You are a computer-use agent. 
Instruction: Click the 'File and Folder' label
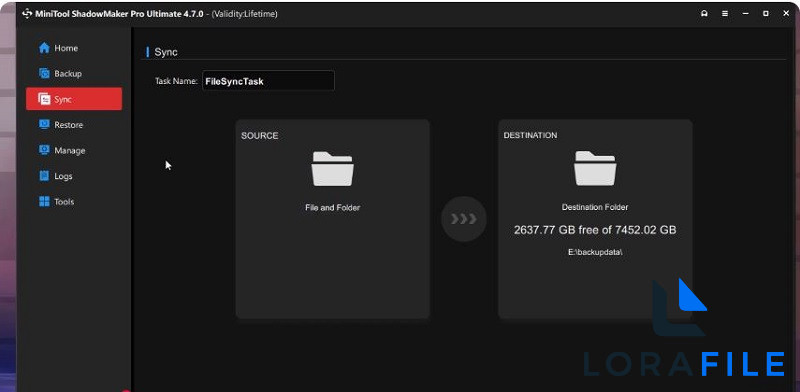coord(333,208)
